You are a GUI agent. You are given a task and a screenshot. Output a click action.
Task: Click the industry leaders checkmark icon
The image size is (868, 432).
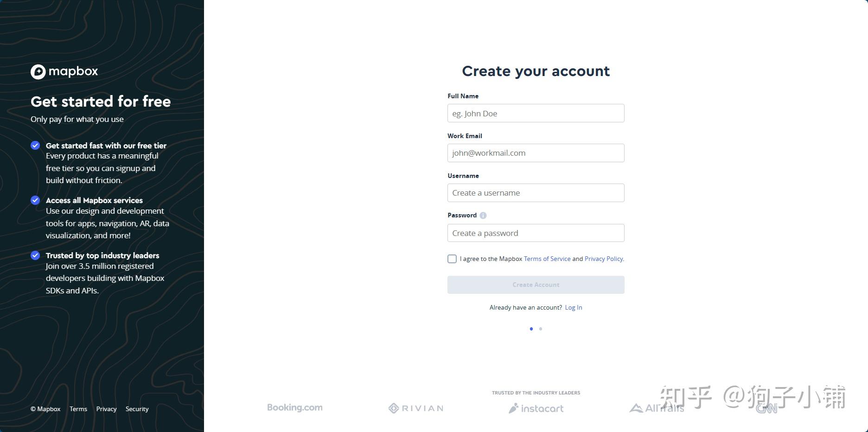35,255
